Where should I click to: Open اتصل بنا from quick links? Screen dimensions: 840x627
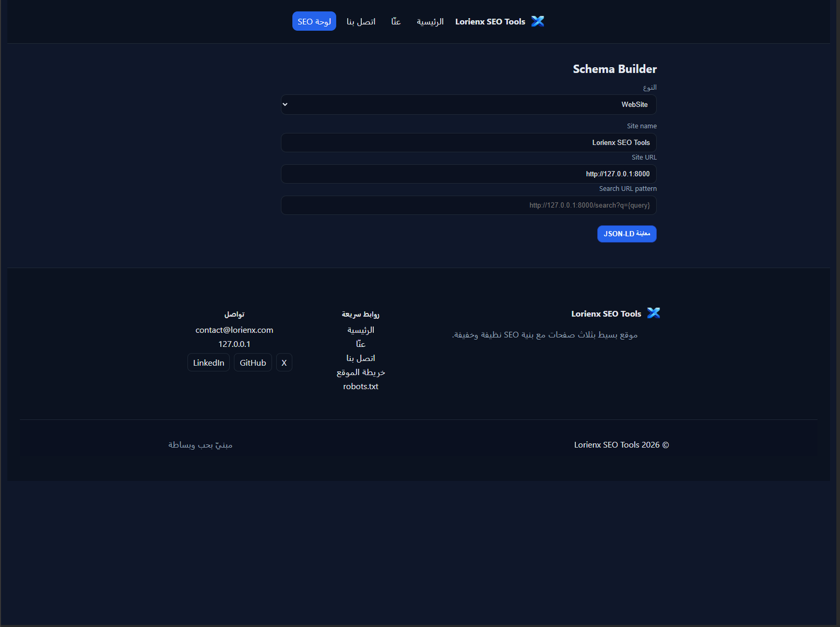362,358
